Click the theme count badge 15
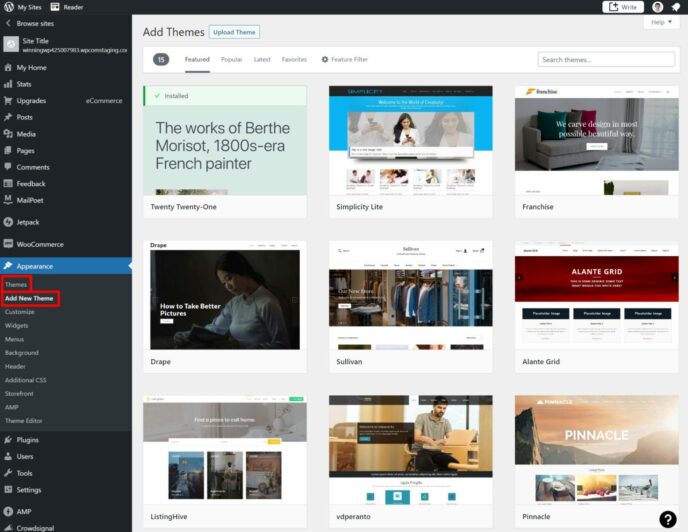The width and height of the screenshot is (688, 532). click(x=161, y=59)
